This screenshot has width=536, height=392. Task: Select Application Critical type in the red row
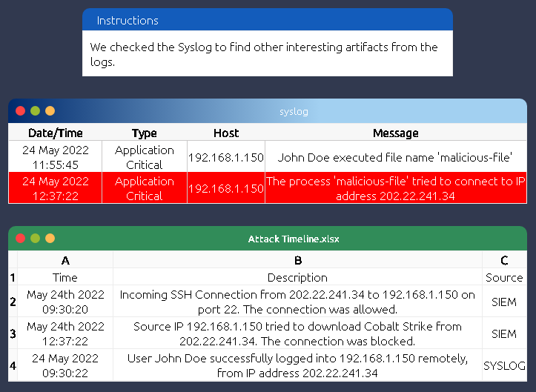point(145,188)
